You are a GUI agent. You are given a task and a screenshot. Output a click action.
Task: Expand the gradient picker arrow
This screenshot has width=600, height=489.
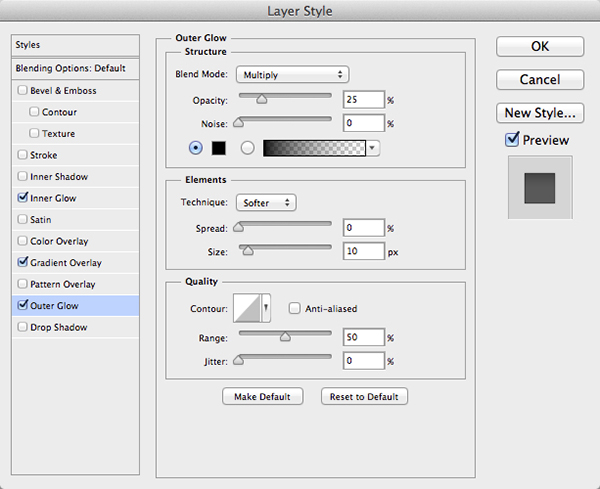click(373, 148)
